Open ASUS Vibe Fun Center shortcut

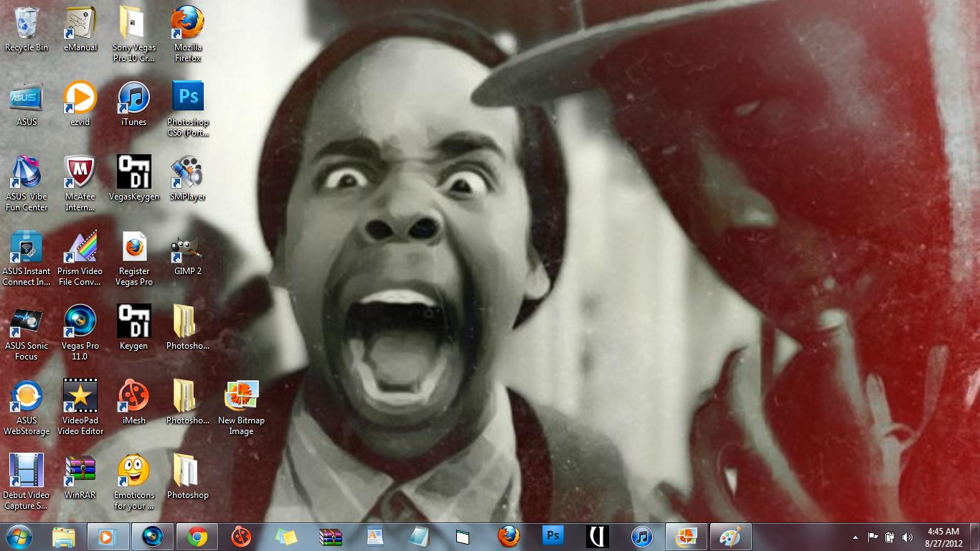27,184
